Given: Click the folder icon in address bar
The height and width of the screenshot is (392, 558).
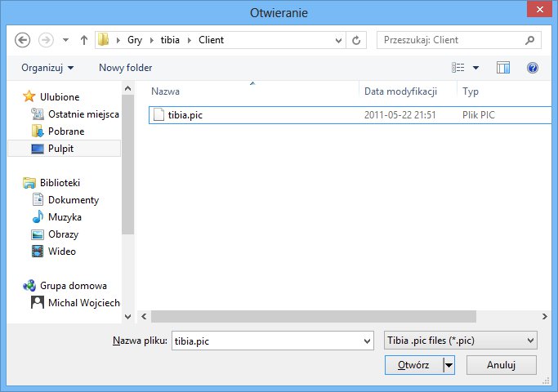Looking at the screenshot, I should point(103,40).
